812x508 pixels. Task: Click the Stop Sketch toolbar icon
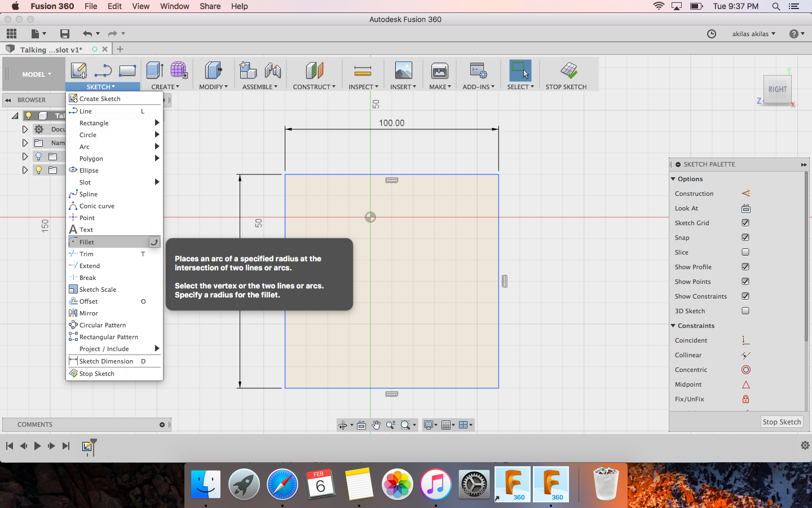click(568, 71)
